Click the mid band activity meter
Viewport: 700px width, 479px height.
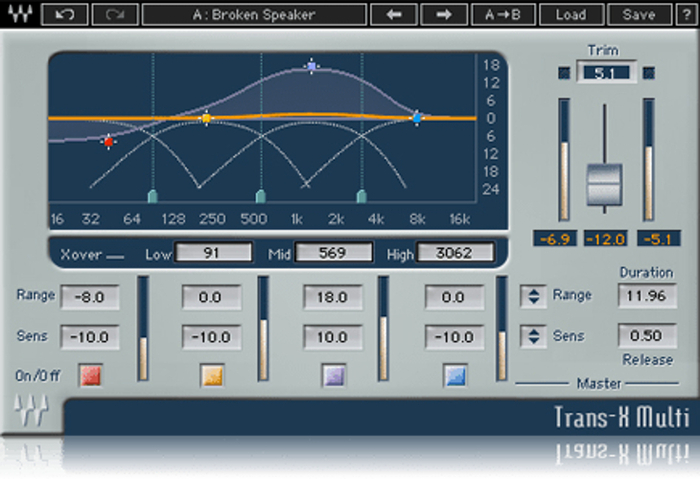(x=383, y=329)
